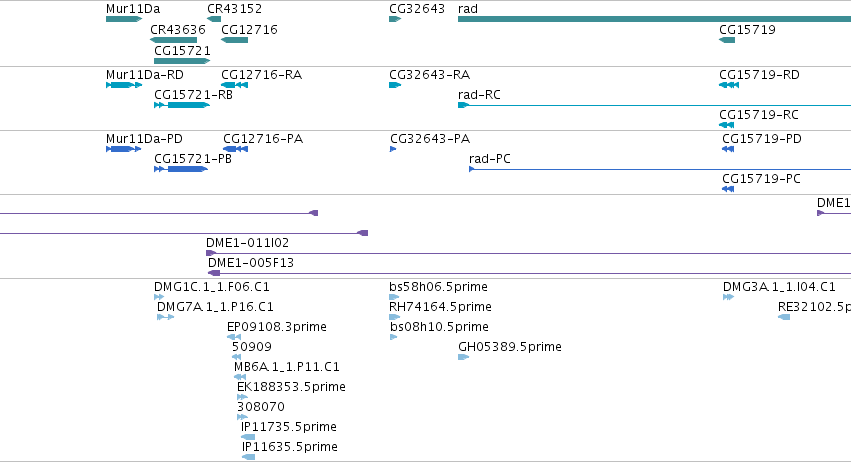851x462 pixels.
Task: Click the CG15719 gene label
Action: 747,29
